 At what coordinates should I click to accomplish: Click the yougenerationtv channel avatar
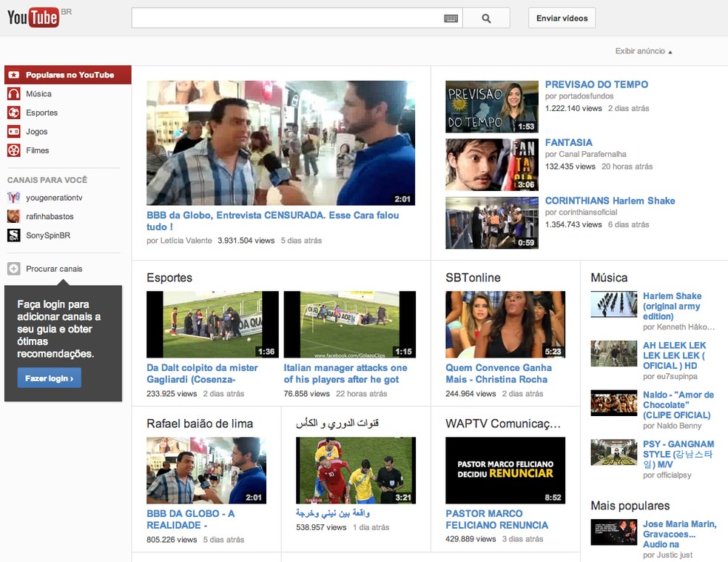15,198
